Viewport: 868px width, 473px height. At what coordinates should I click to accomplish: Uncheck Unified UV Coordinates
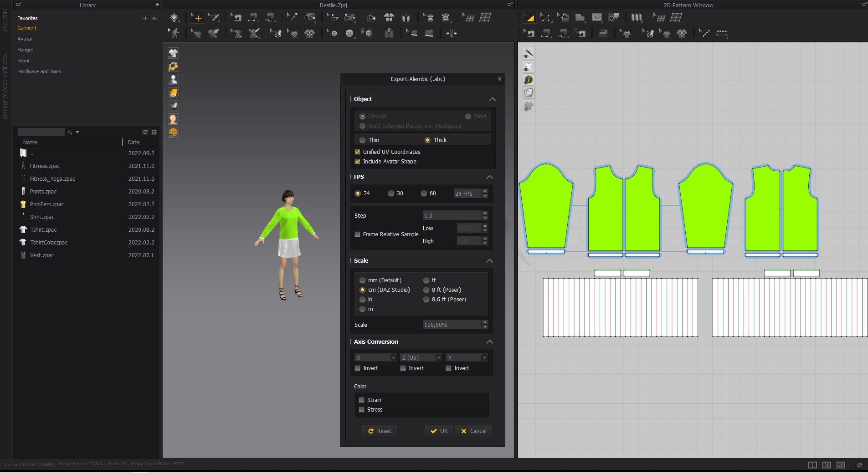coord(358,152)
